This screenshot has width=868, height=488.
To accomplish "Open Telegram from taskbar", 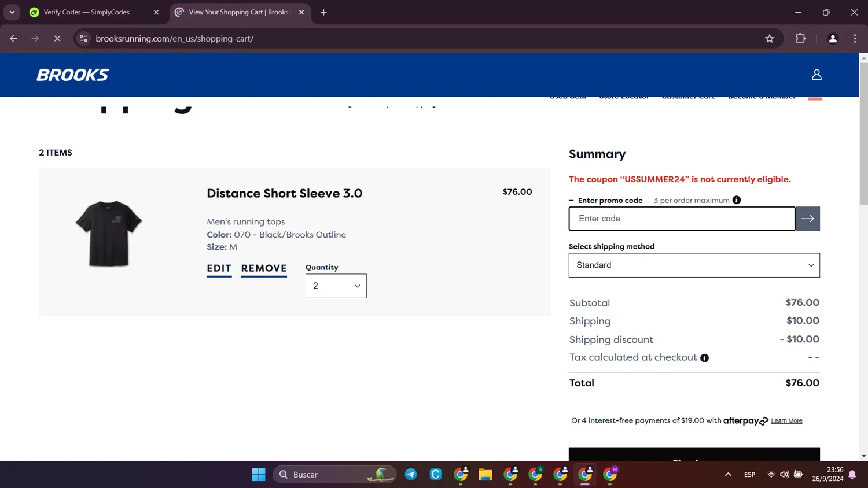I will [411, 475].
